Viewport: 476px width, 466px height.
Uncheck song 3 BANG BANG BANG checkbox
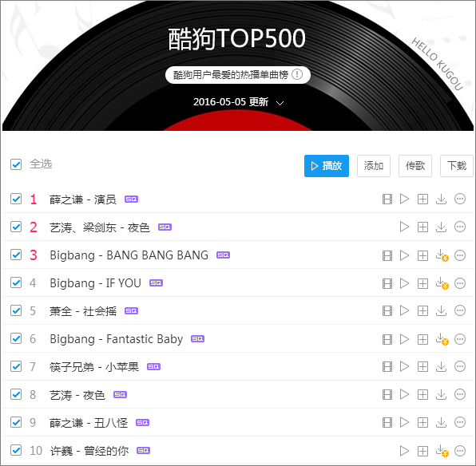pyautogui.click(x=16, y=255)
